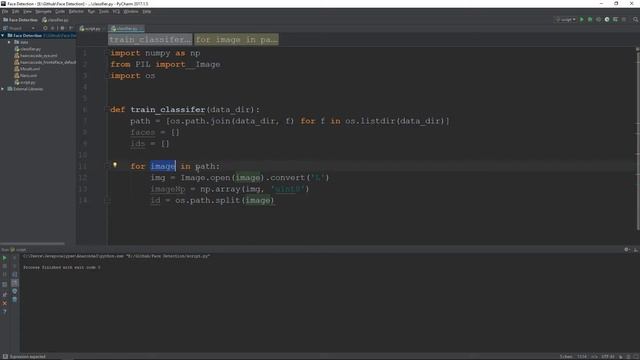This screenshot has height=360, width=640.
Task: Open the Code menu
Action: click(x=60, y=11)
